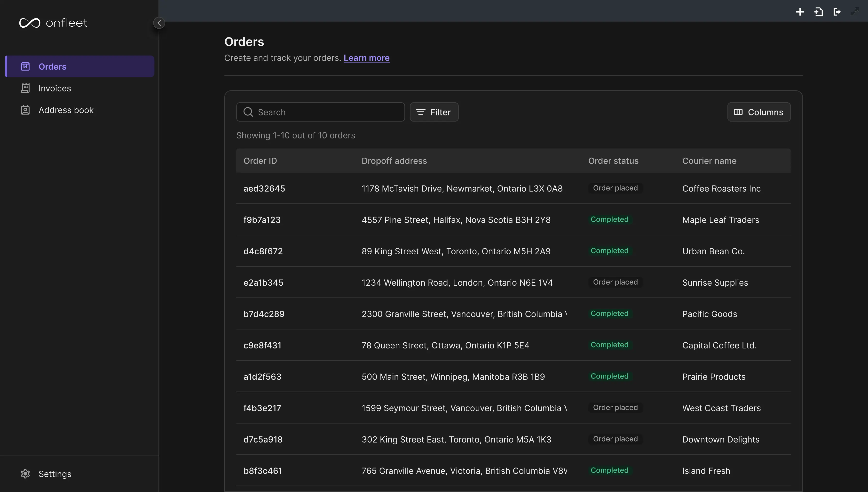Open order c9e8f431
Viewport: 868px width, 492px height.
pyautogui.click(x=262, y=345)
